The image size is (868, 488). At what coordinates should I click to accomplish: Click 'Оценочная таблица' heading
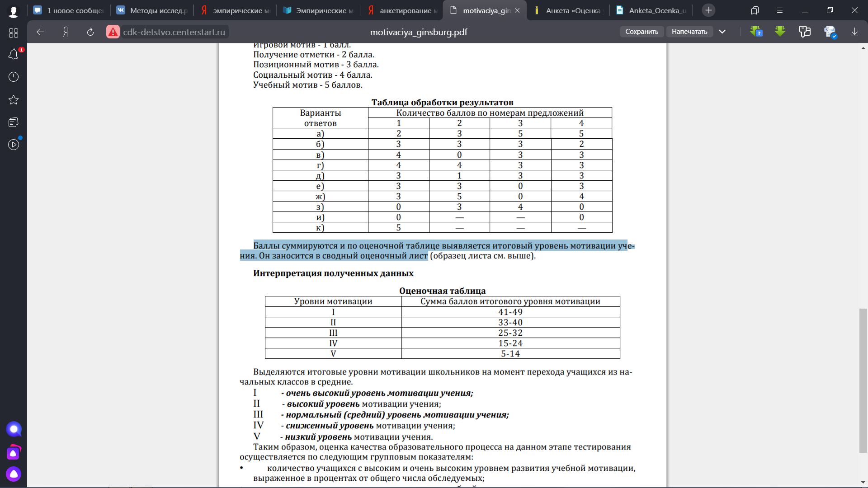442,291
